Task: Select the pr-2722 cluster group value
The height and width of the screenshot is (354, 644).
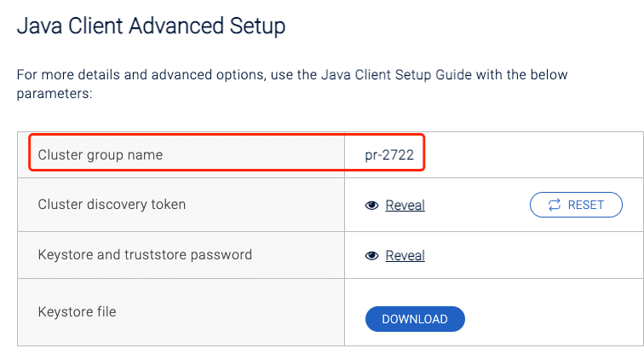Action: point(385,155)
